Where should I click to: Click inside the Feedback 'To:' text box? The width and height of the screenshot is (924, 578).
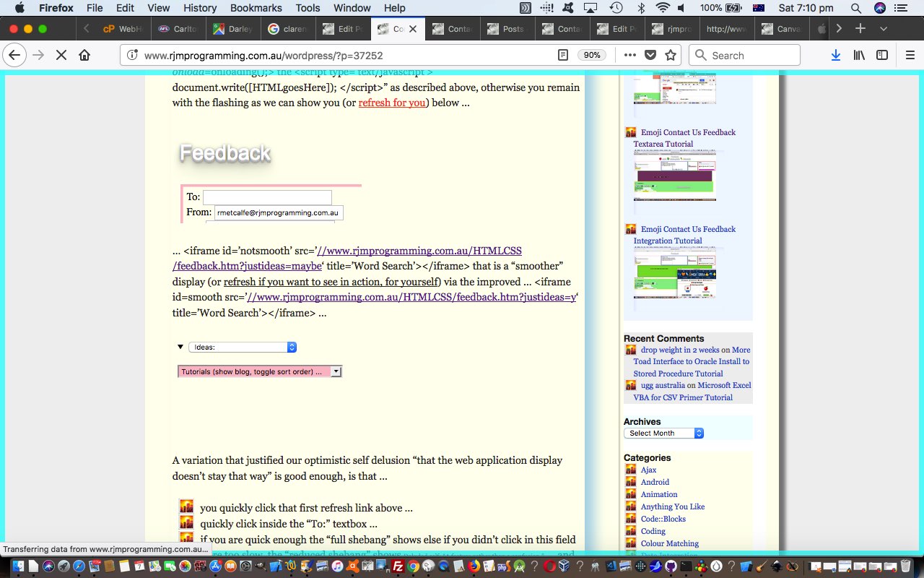[267, 197]
